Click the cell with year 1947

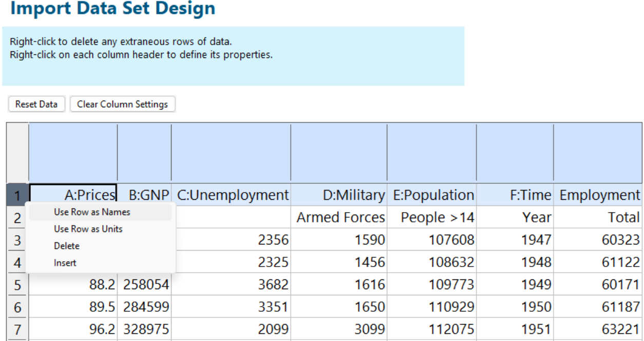(x=515, y=240)
